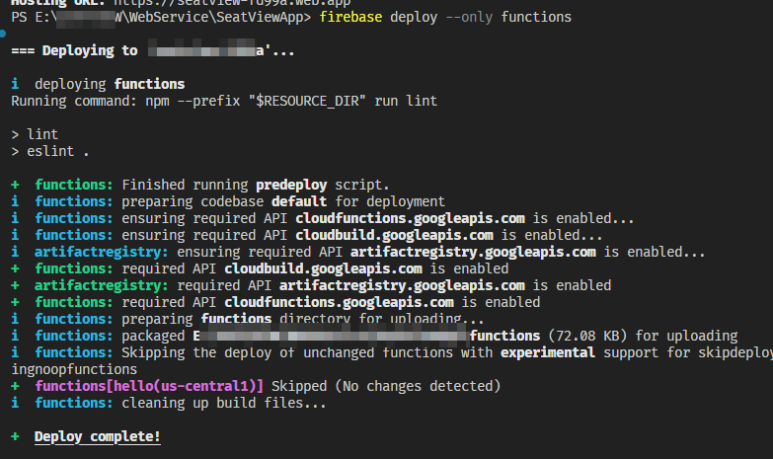The image size is (773, 459).
Task: Click "cloudfunctions.googleapis.com" in the required API line
Action: (x=339, y=302)
